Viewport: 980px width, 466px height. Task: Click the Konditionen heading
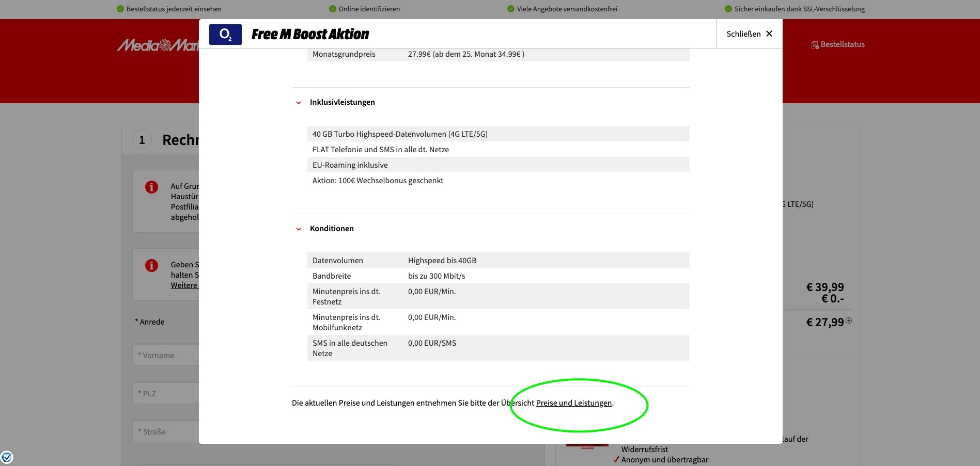(332, 229)
